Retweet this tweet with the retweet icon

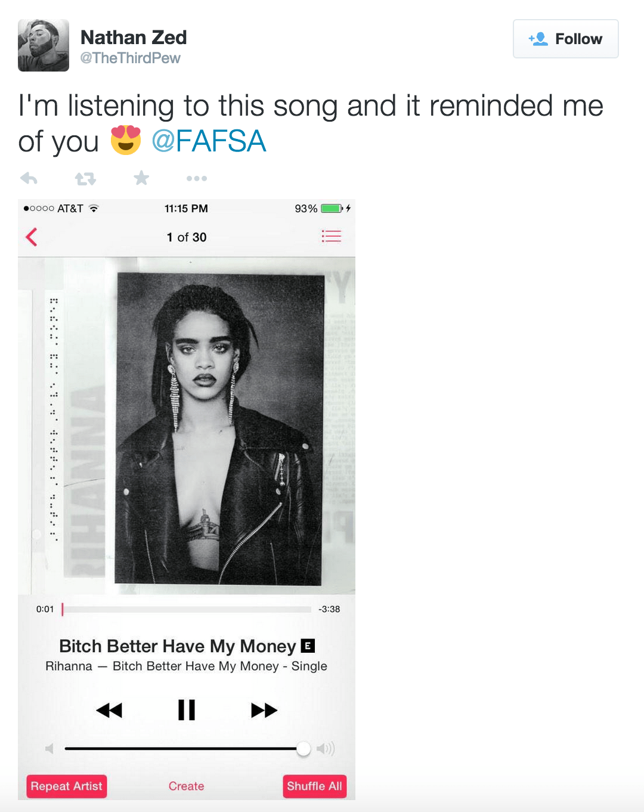coord(85,178)
